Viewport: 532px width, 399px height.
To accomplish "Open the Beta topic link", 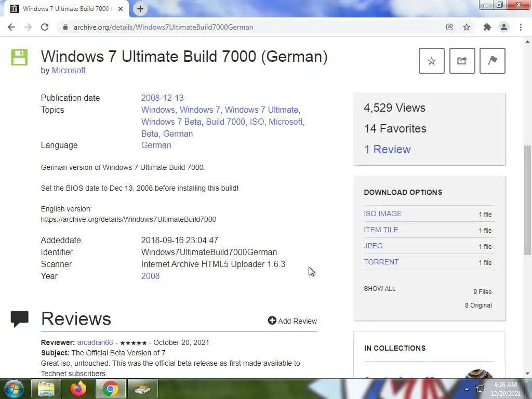I will (150, 134).
